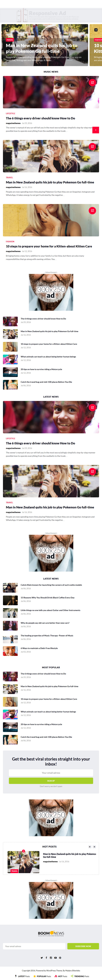The width and height of the screenshot is (102, 980).
Task: Open Popular Posts in footer menu
Action: coord(42,976)
